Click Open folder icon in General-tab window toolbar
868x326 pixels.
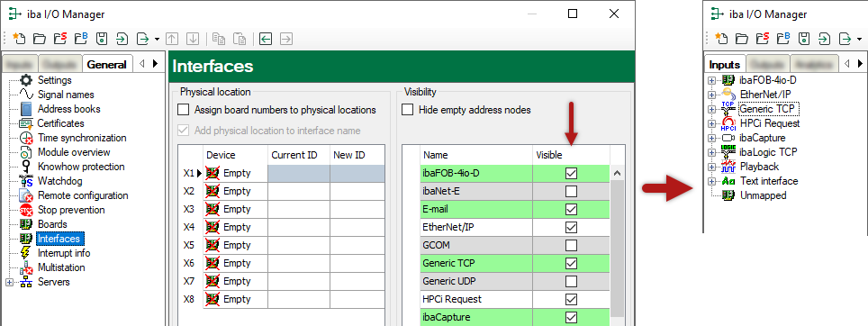click(40, 39)
